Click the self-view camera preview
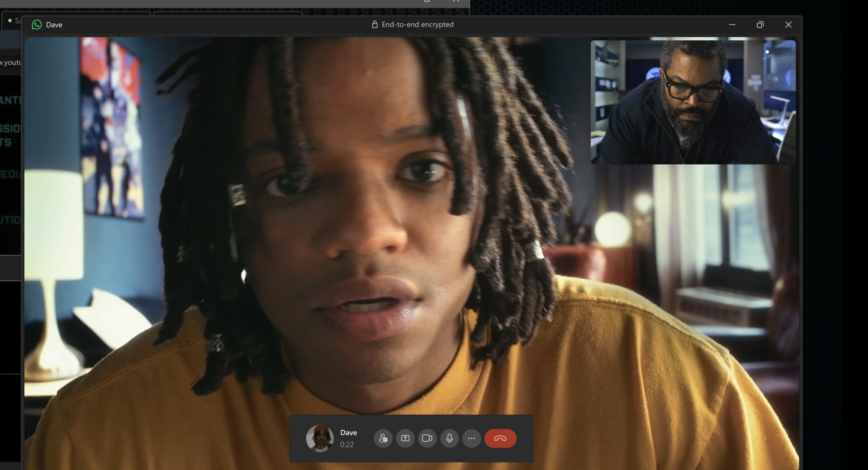Viewport: 868px width, 470px height. pos(693,102)
